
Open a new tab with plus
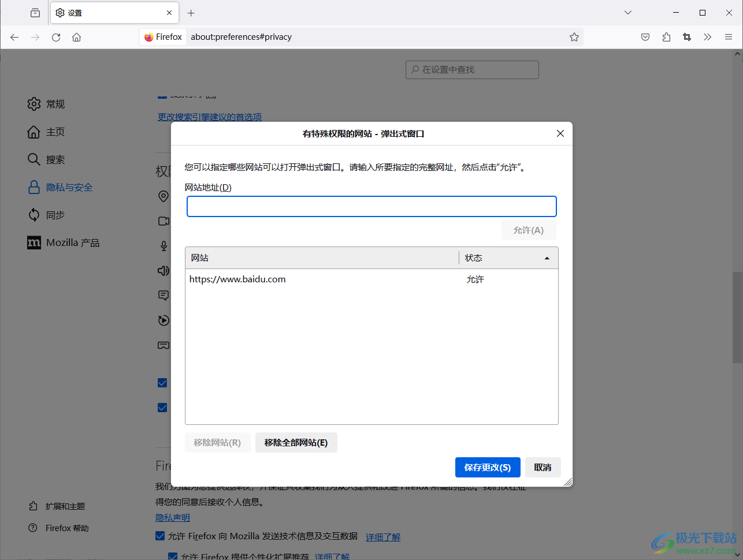191,13
